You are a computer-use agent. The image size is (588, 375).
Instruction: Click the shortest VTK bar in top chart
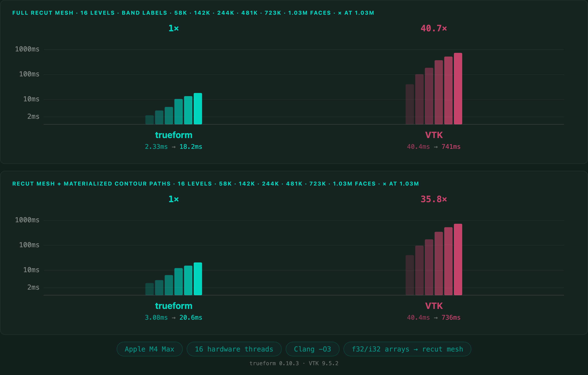click(x=409, y=104)
